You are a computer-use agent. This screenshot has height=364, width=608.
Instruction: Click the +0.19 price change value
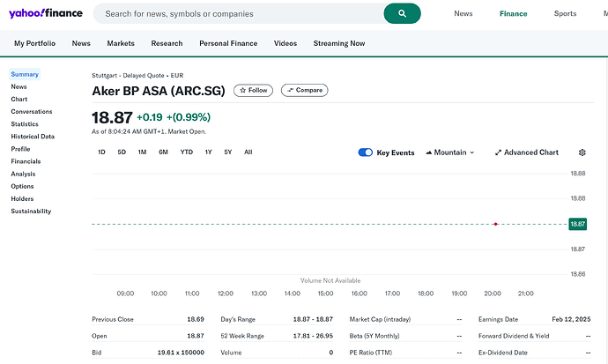(150, 117)
